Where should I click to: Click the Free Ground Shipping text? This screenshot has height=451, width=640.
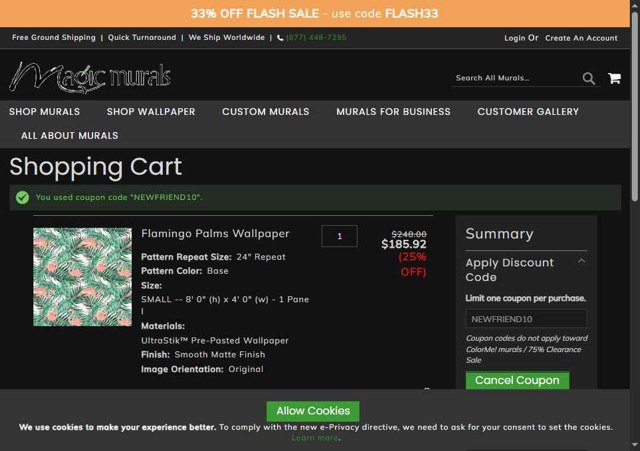click(53, 38)
